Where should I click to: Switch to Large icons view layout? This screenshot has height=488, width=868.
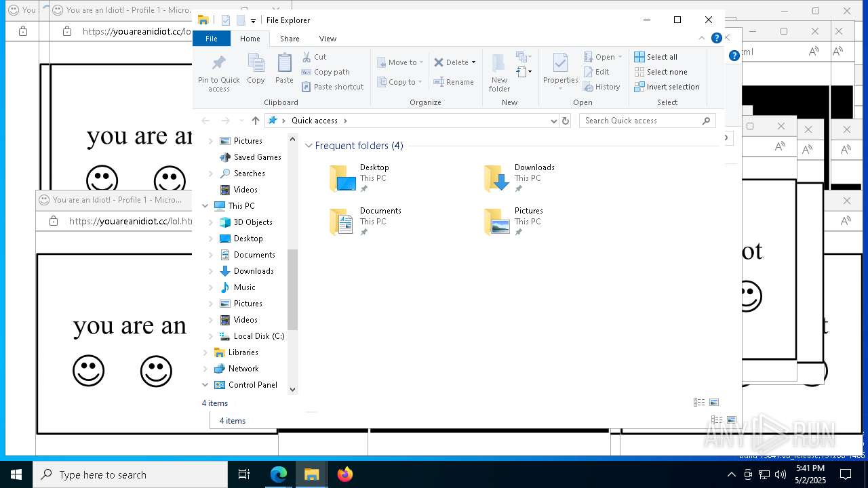[713, 403]
